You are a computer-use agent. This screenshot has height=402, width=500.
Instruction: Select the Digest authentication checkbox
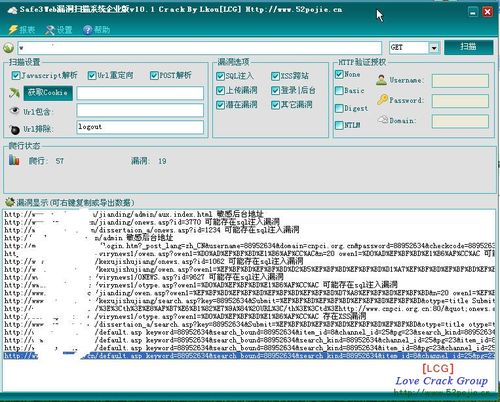click(x=339, y=108)
